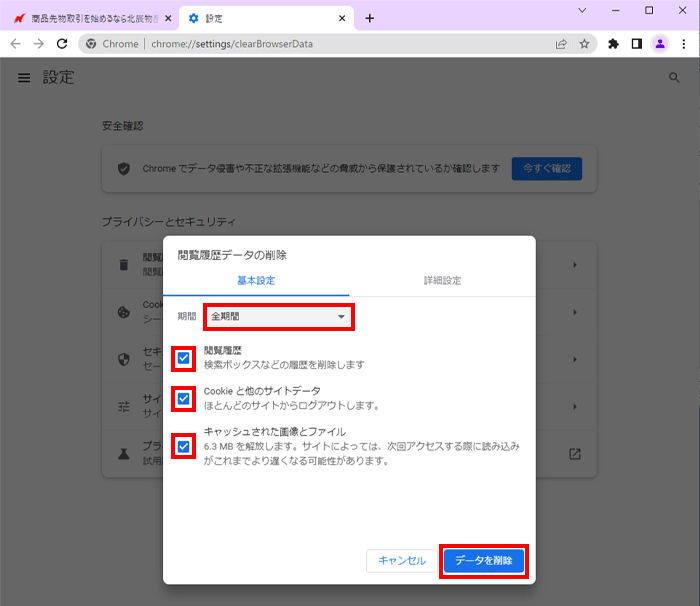Click the back navigation arrow
The height and width of the screenshot is (606, 700).
(15, 44)
